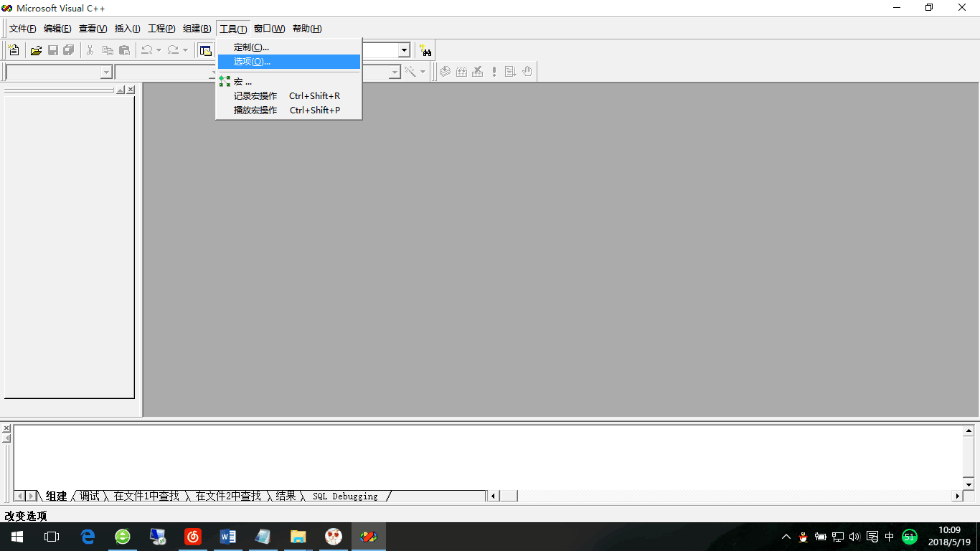The width and height of the screenshot is (980, 551).
Task: Choose 定制(C)... from Tools menu
Action: 289,47
